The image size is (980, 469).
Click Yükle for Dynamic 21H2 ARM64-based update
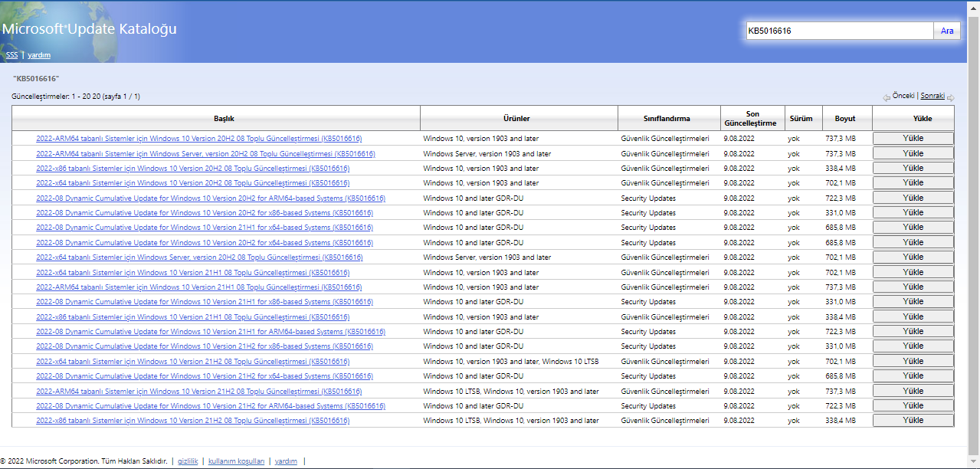913,405
